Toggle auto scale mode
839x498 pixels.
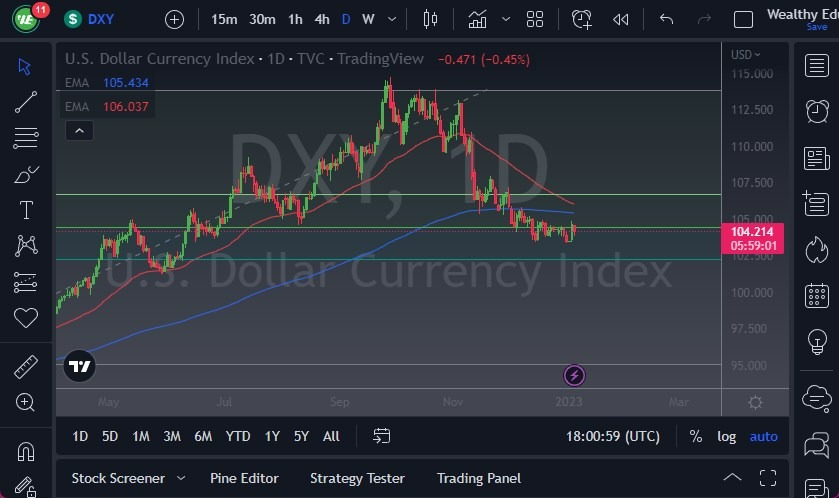764,436
